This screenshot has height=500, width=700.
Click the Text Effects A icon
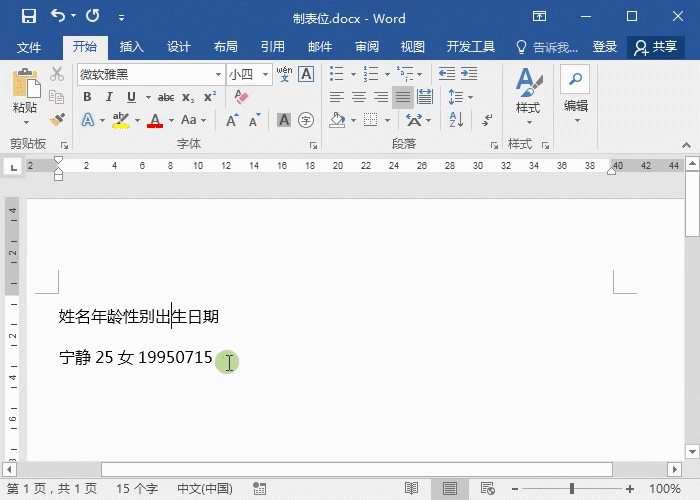coord(88,120)
